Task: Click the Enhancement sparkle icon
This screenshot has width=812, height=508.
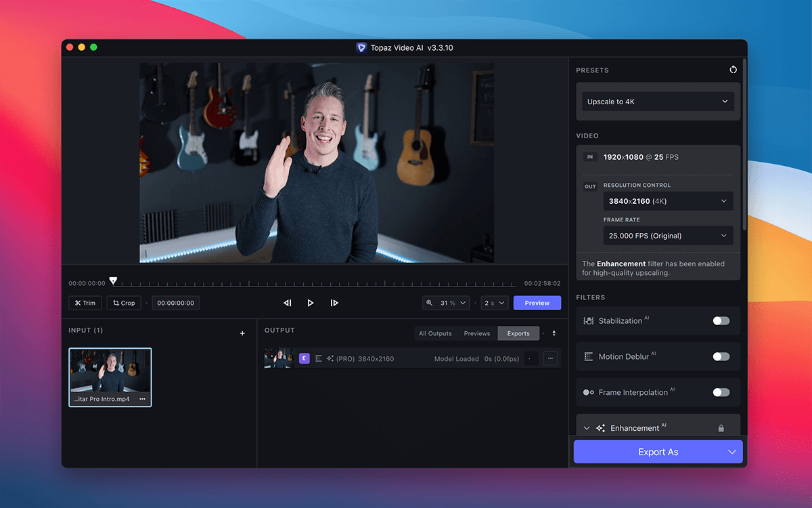Action: 600,428
